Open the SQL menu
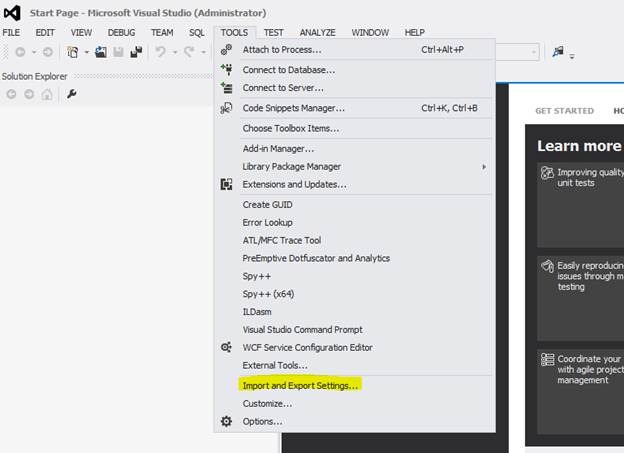The height and width of the screenshot is (453, 624). tap(197, 33)
